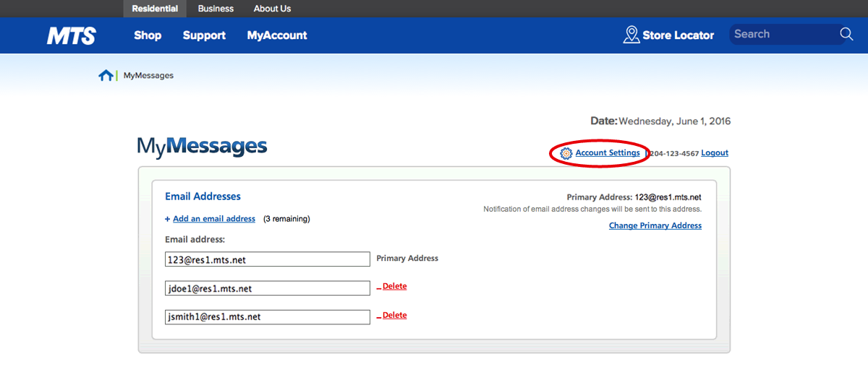Click the jsmith1@res1.mts.net email field
The height and width of the screenshot is (388, 868).
point(268,317)
